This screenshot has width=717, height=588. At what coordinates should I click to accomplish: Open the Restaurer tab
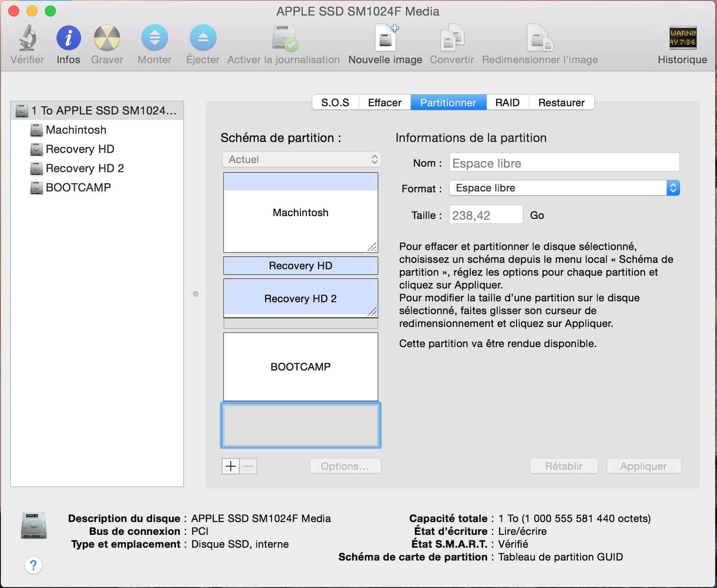561,103
